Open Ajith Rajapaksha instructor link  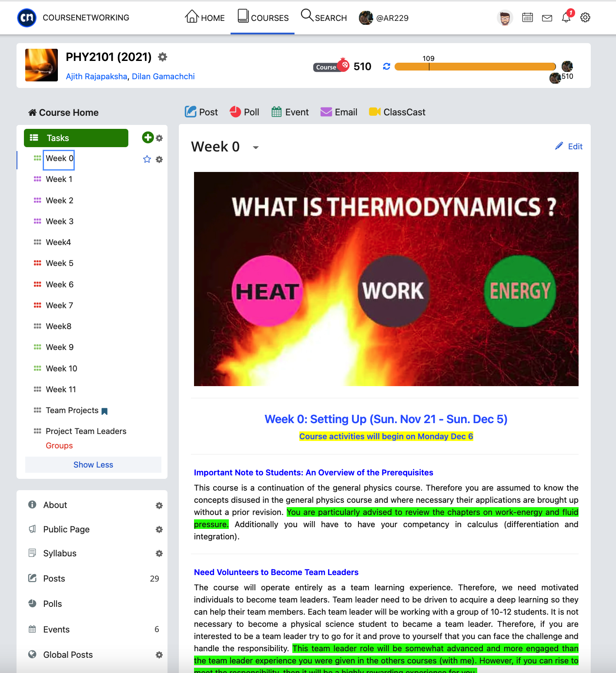96,77
